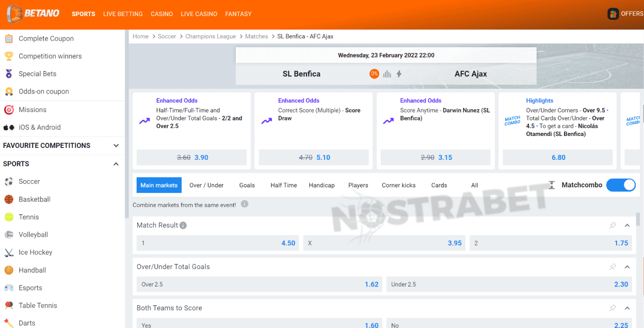Collapse the Match Result market
Screen dimensions: 644x328
pos(627,225)
